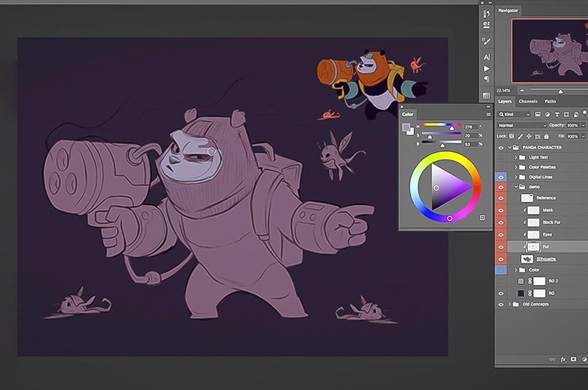Add a layer mask icon at panel bottom
The height and width of the screenshot is (390, 588).
(574, 359)
